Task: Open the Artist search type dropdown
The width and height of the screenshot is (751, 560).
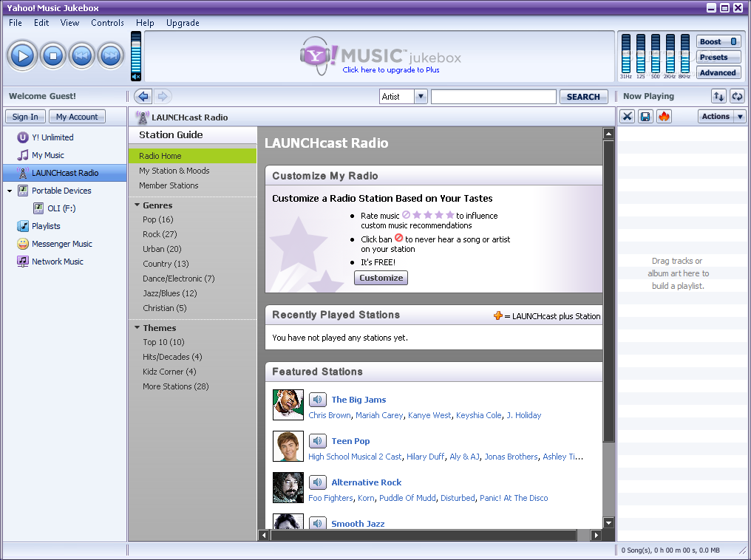Action: coord(421,97)
